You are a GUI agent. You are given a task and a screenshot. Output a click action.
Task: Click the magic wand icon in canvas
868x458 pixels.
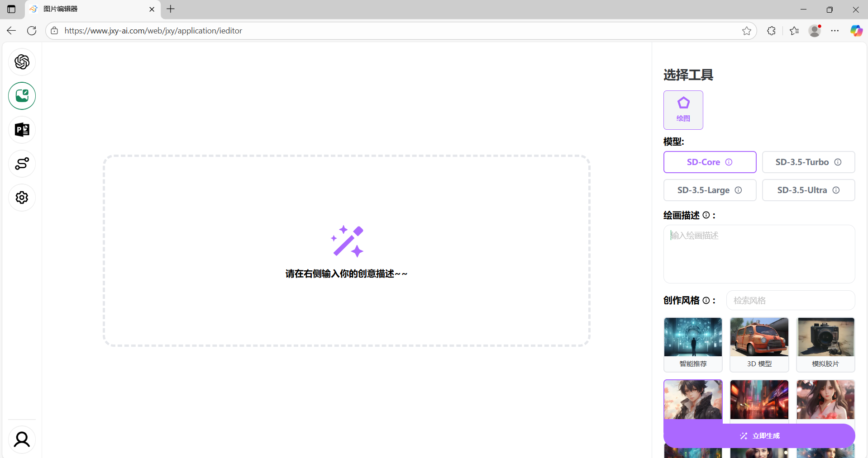pyautogui.click(x=347, y=241)
